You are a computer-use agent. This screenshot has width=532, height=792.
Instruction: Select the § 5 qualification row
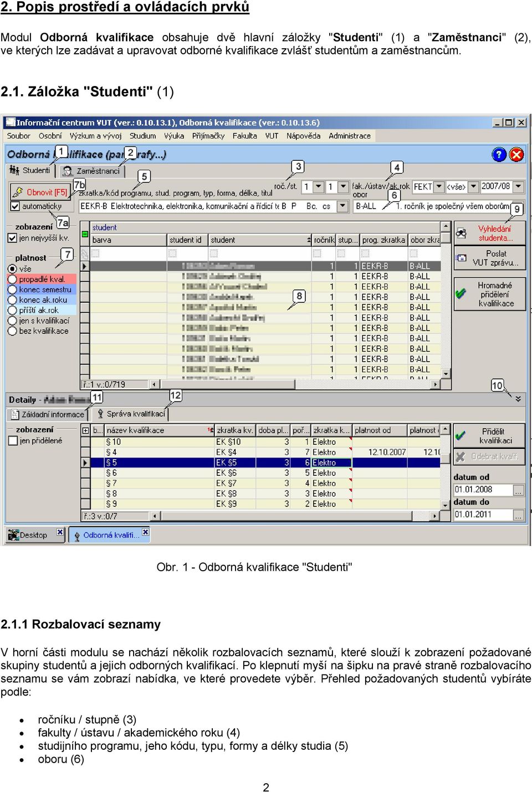point(265,463)
